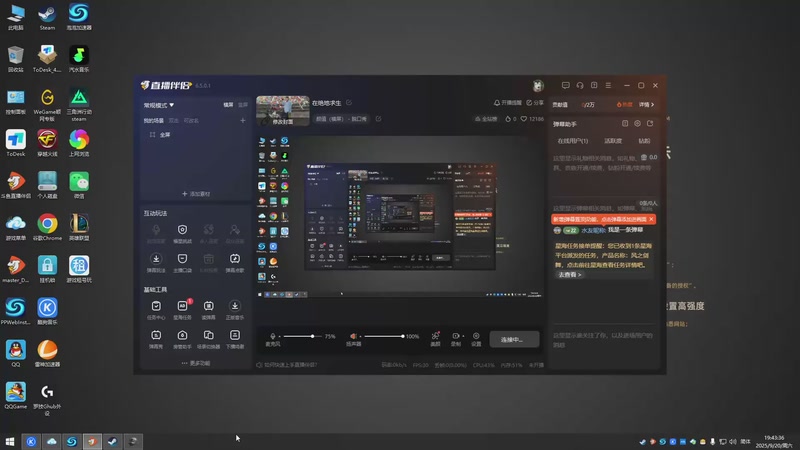The height and width of the screenshot is (450, 800).
Task: Open the 任务中心 task center tool
Action: pyautogui.click(x=156, y=309)
